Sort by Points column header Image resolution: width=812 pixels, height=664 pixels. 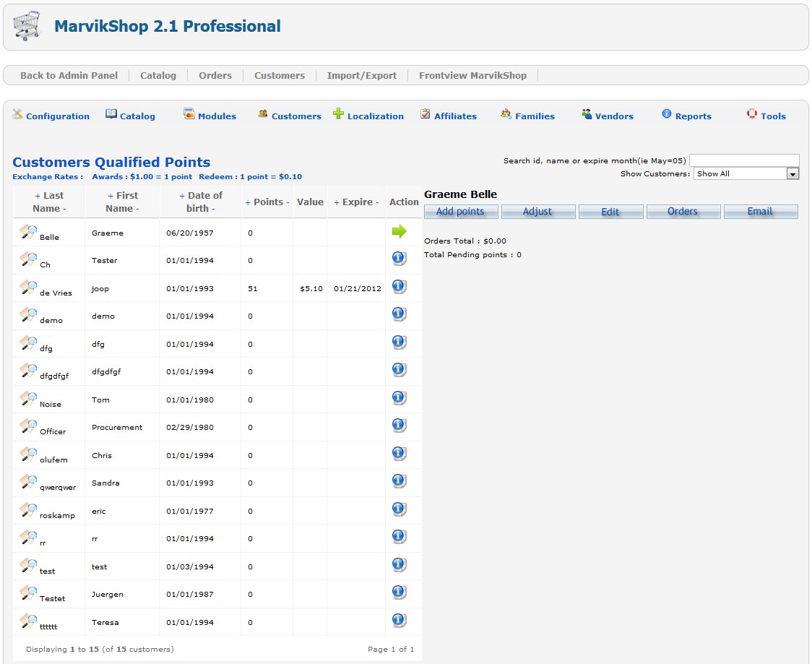(267, 202)
